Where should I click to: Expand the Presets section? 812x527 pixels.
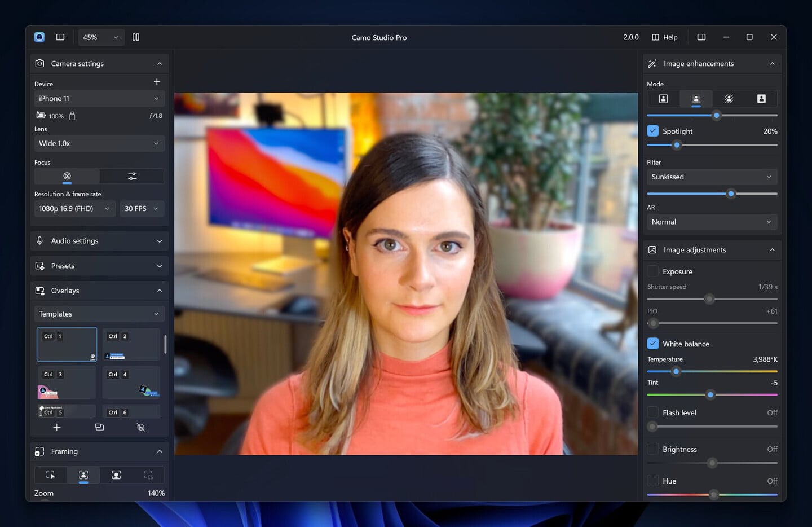tap(99, 266)
